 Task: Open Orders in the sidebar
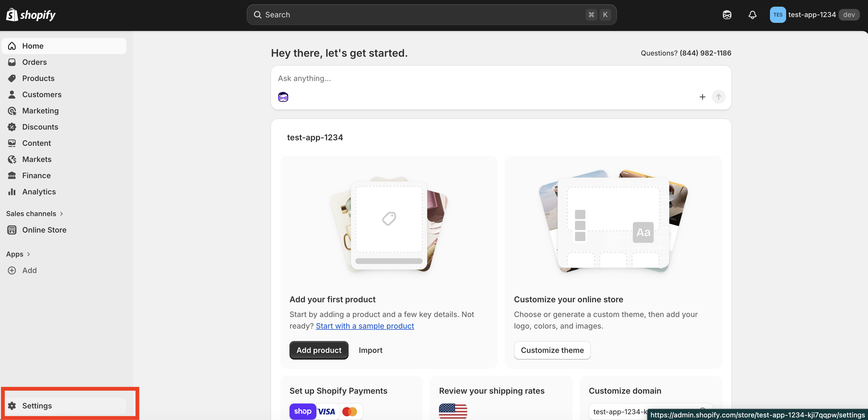[x=64, y=62]
